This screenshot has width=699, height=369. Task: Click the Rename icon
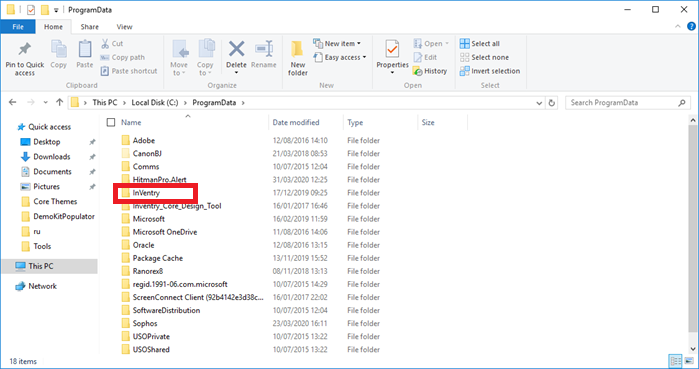(264, 49)
